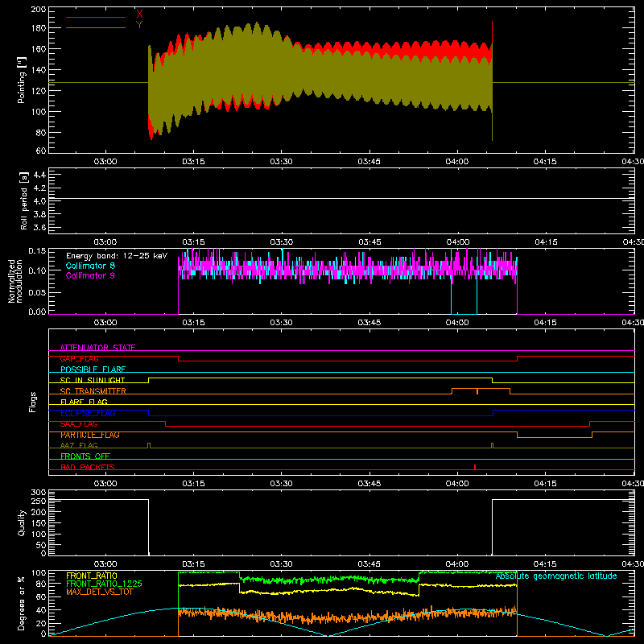Click the Degrees or % axis title
Viewport: 644px width, 644px height.
[x=22, y=603]
